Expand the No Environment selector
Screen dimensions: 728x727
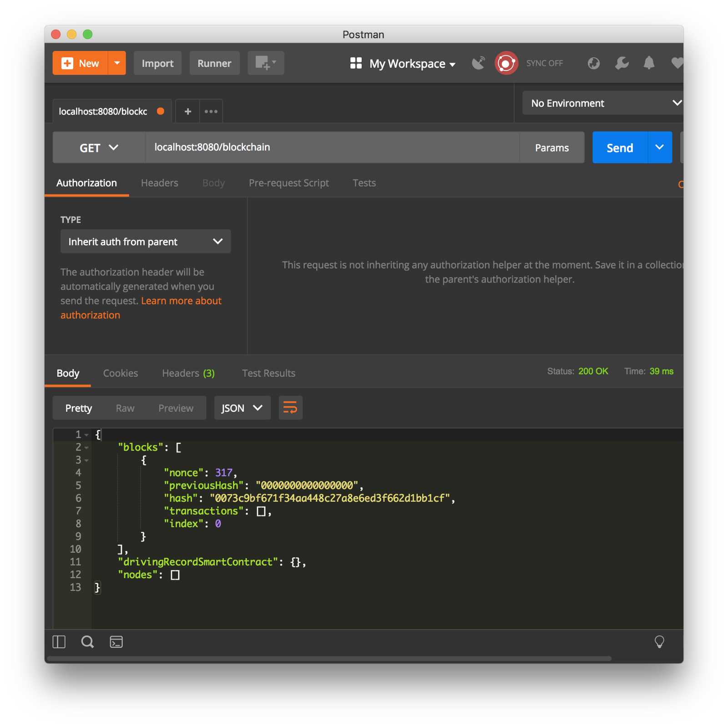[x=603, y=103]
